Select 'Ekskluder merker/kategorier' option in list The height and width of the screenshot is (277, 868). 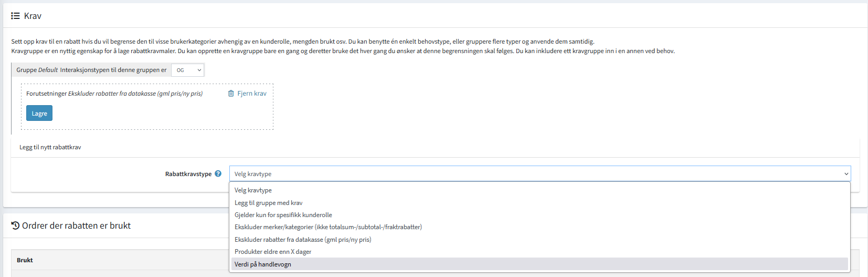(328, 227)
